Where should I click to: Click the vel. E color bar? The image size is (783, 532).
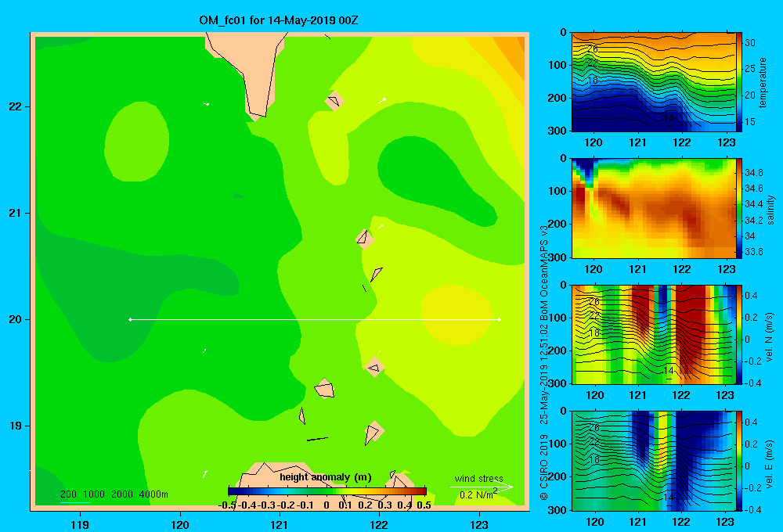coord(739,461)
